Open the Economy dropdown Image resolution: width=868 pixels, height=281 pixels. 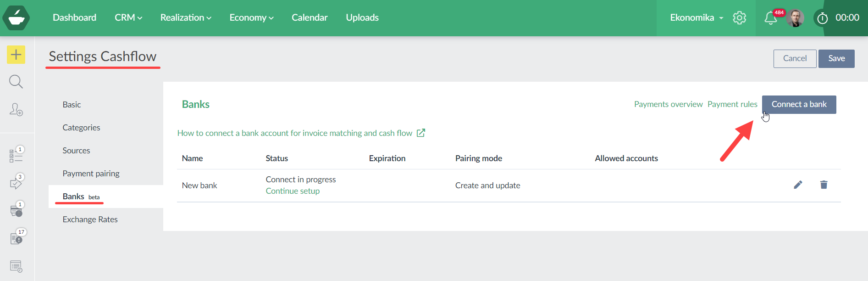(251, 17)
